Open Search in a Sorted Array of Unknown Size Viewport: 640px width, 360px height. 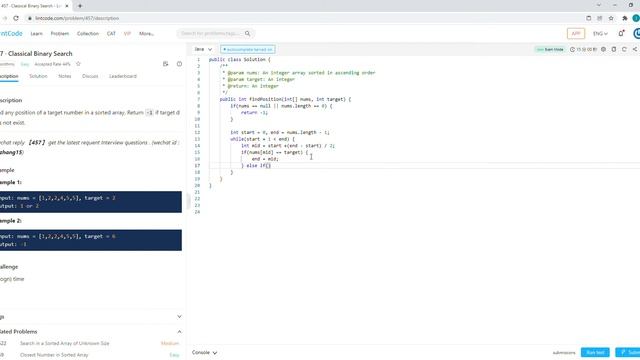[64, 343]
